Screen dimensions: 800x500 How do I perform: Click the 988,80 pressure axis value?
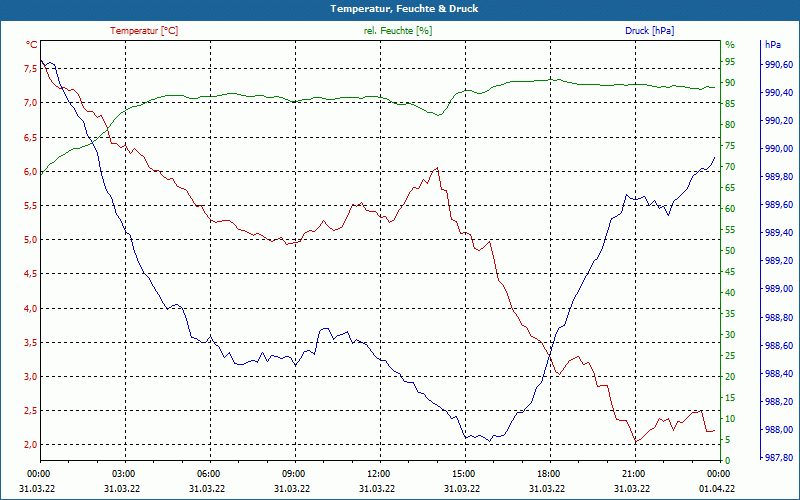[779, 318]
